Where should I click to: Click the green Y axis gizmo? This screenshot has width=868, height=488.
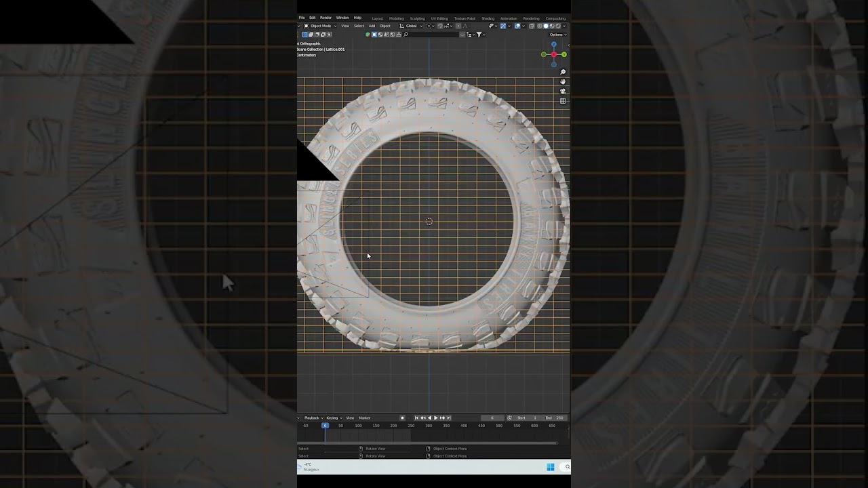coord(564,54)
